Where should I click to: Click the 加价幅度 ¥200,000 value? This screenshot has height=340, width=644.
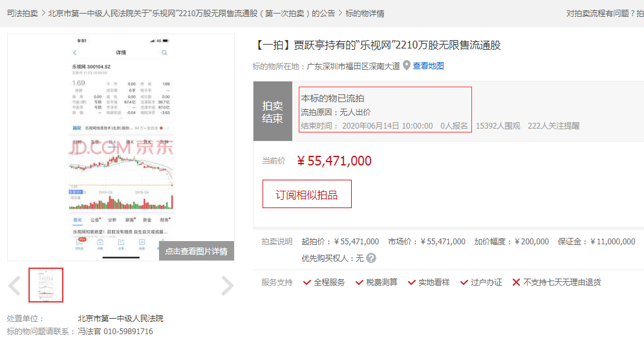click(531, 242)
